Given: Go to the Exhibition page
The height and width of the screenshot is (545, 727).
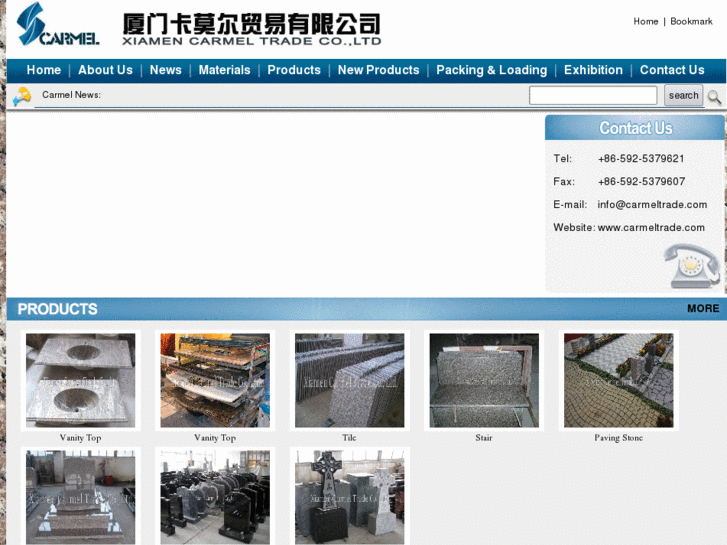Looking at the screenshot, I should click(x=593, y=70).
